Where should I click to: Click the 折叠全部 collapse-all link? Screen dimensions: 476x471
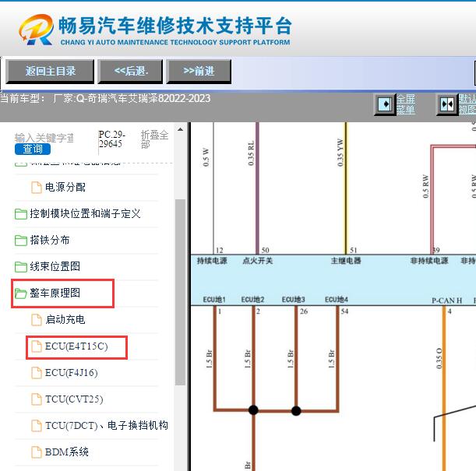point(154,139)
